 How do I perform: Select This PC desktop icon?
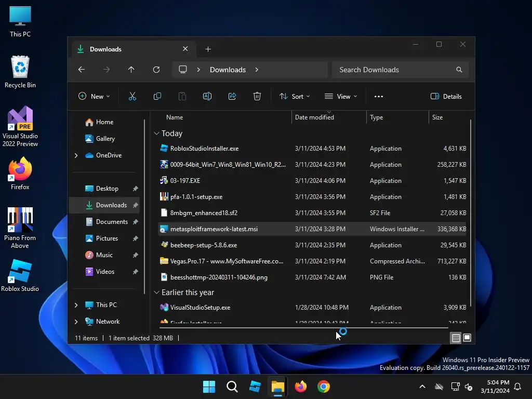click(x=20, y=21)
